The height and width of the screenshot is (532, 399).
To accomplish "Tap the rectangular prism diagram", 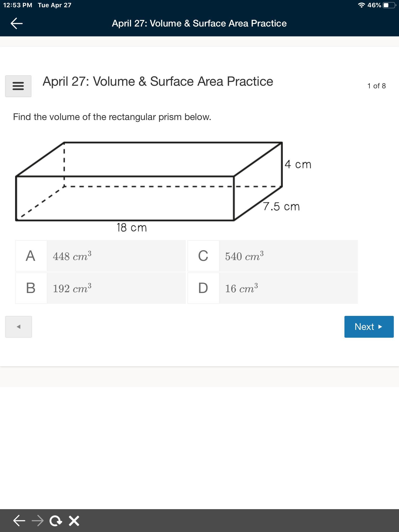I will click(x=149, y=182).
